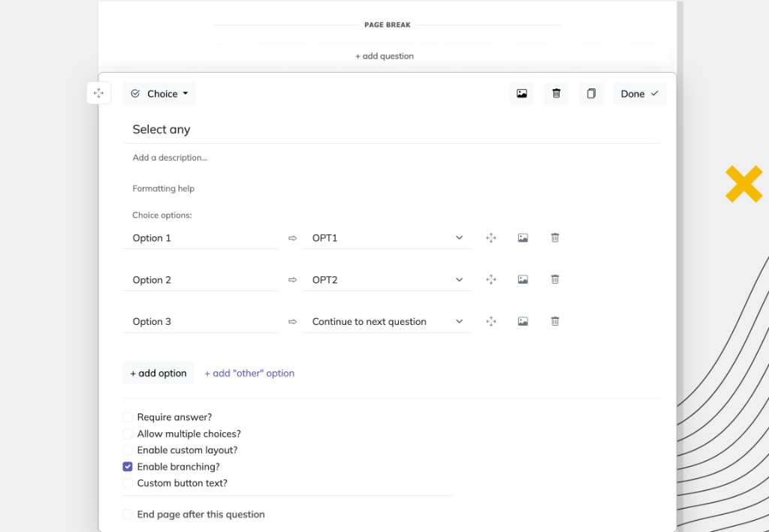Add image to Option 2
769x532 pixels.
coord(523,280)
